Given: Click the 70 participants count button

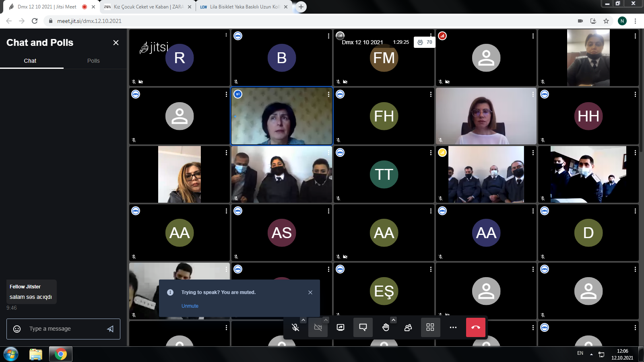Looking at the screenshot, I should pos(425,42).
